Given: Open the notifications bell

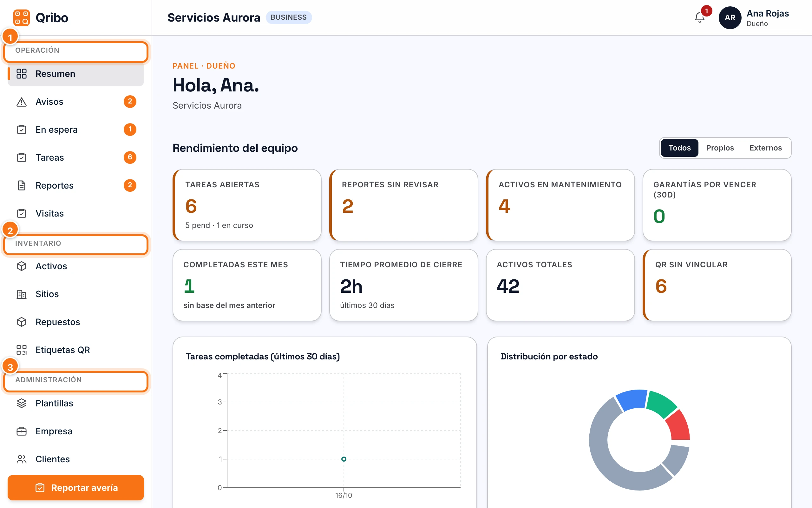Looking at the screenshot, I should click(x=700, y=17).
